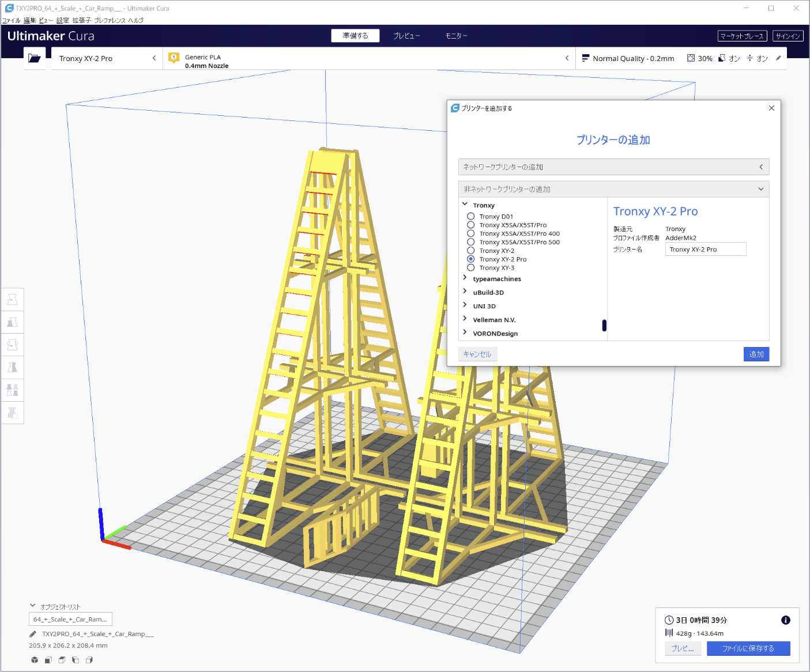Image resolution: width=810 pixels, height=672 pixels.
Task: Click the print info icon beside time estimate
Action: click(x=785, y=620)
